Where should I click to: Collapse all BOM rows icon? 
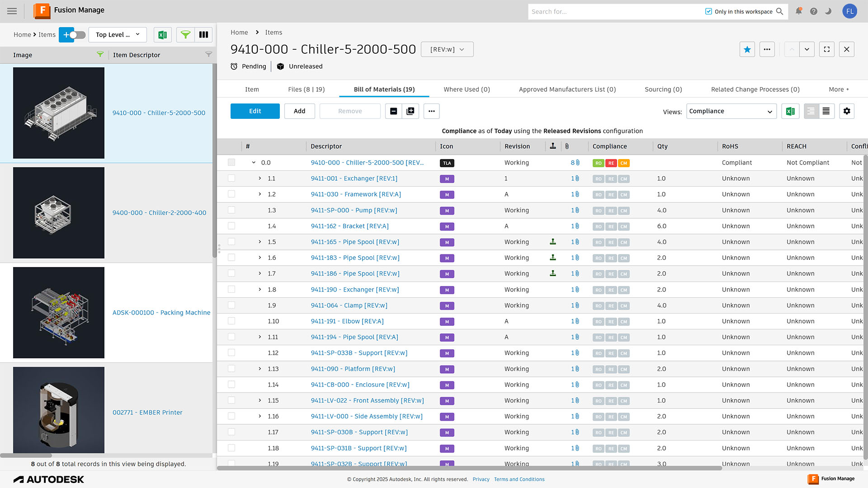tap(393, 111)
